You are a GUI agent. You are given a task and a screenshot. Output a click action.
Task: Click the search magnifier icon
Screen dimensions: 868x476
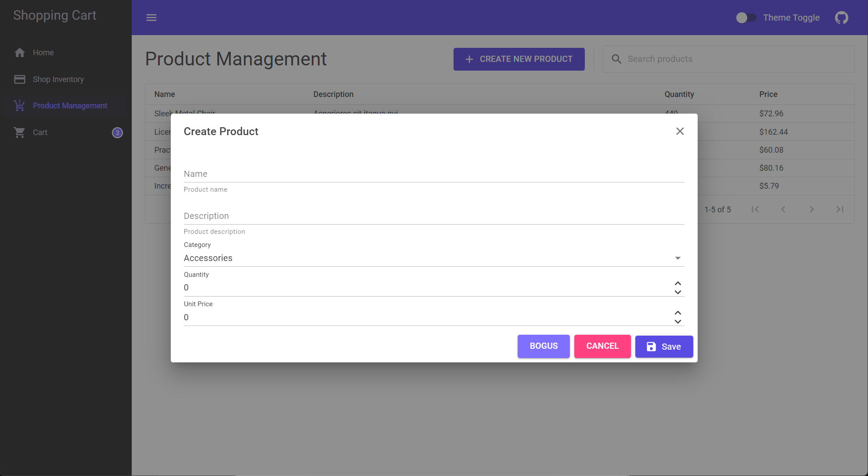[616, 59]
